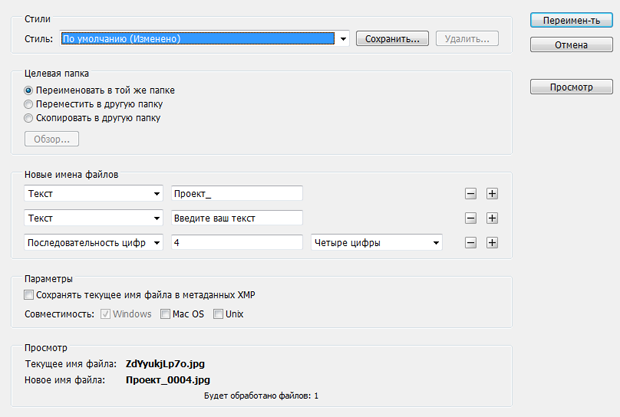Enable saving current filename in XMP metadata

[28, 295]
